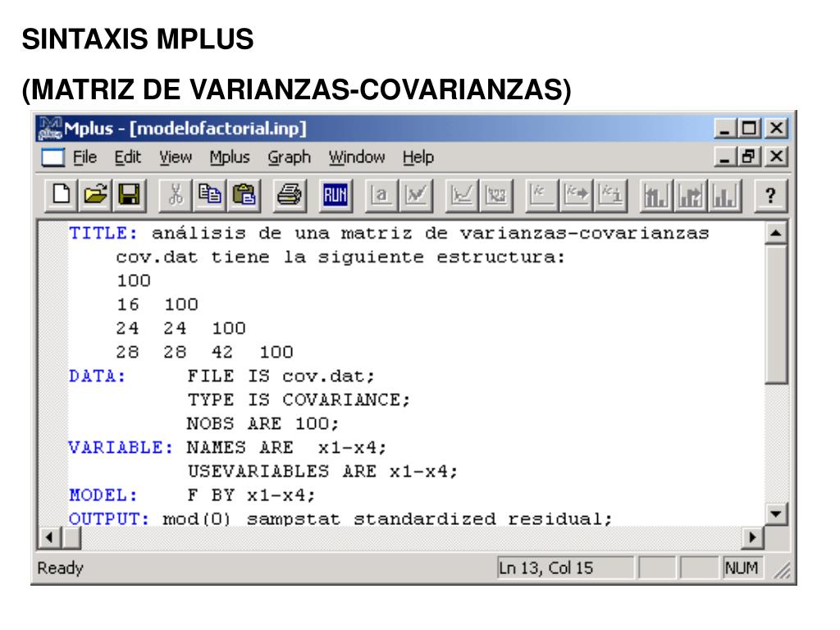Click 'TYPE IS COVARIANCE;' line
840x630 pixels.
point(299,399)
